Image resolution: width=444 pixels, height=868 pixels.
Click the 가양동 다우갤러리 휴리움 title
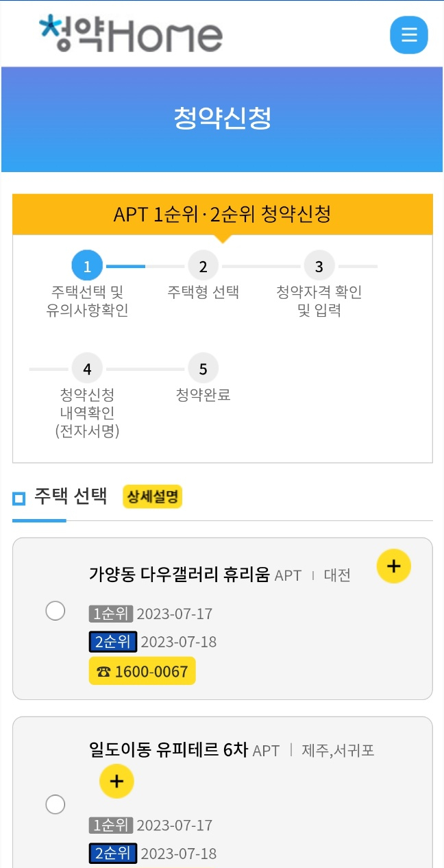[x=180, y=575]
